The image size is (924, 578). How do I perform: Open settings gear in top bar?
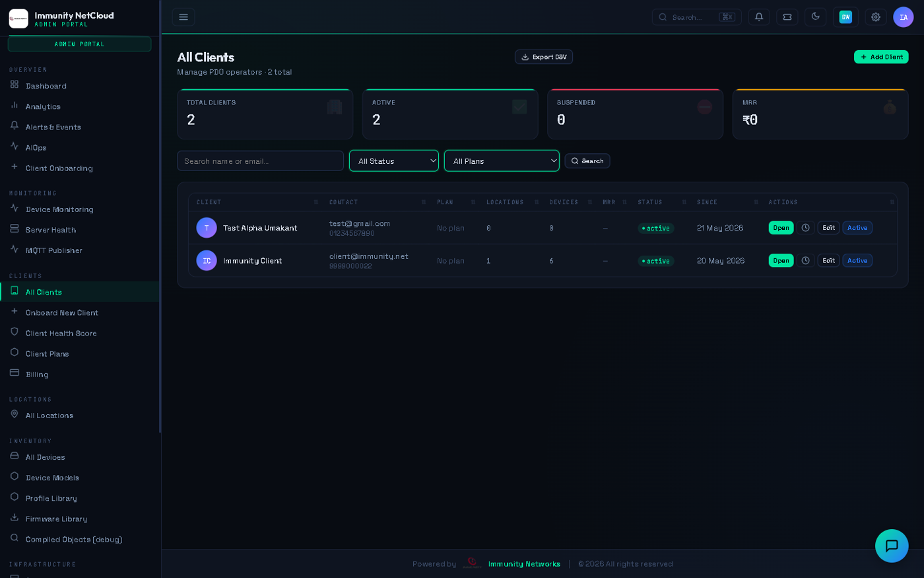click(x=876, y=17)
